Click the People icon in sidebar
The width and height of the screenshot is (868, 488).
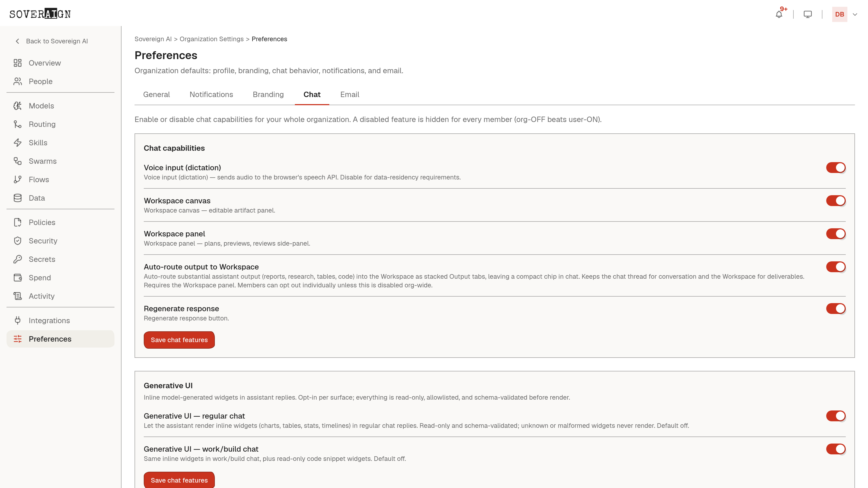[x=18, y=82]
